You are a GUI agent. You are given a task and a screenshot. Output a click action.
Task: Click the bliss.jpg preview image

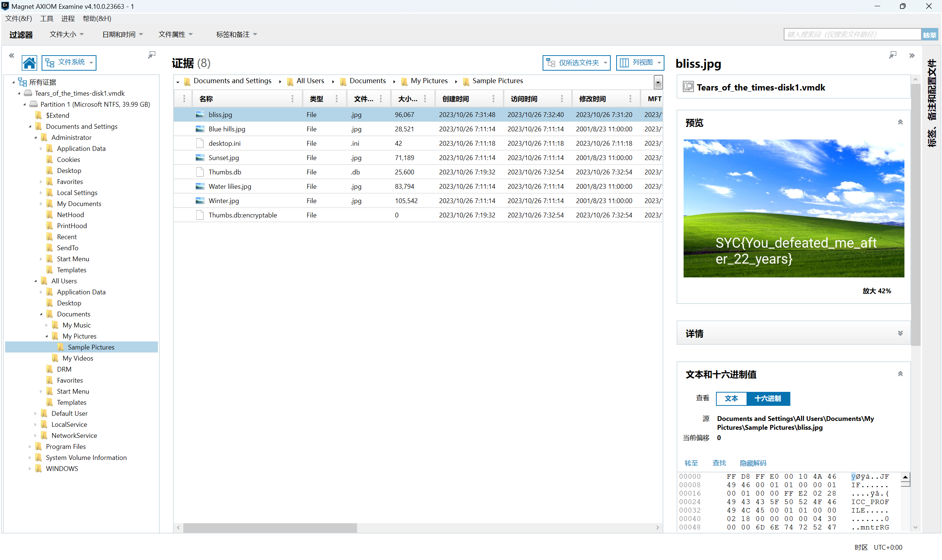(793, 208)
